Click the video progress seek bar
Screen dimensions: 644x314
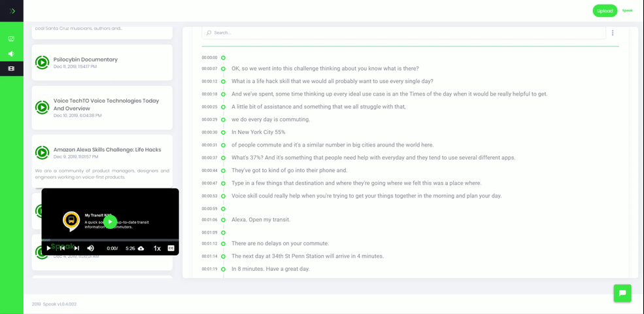point(110,240)
